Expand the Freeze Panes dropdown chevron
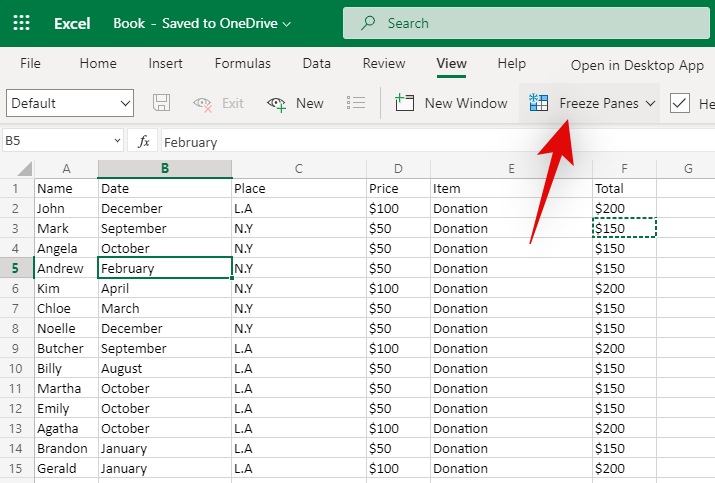Viewport: 715px width, 483px height. click(x=650, y=103)
